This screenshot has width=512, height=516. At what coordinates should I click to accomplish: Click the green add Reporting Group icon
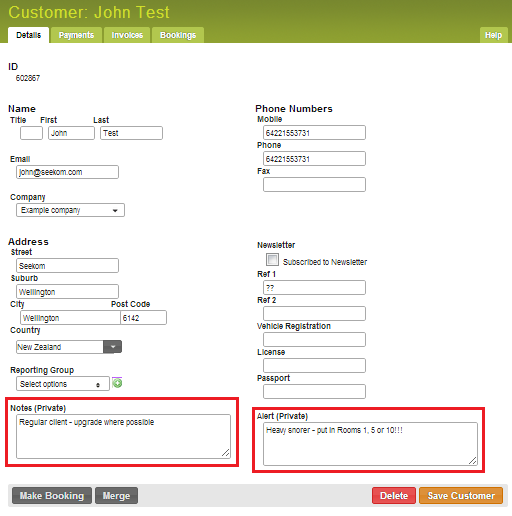117,383
